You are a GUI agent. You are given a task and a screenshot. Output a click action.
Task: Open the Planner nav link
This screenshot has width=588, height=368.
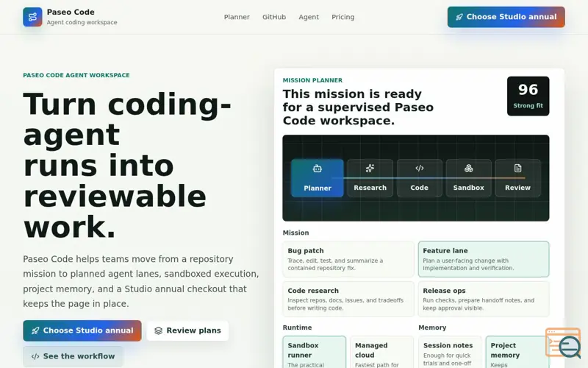(237, 17)
